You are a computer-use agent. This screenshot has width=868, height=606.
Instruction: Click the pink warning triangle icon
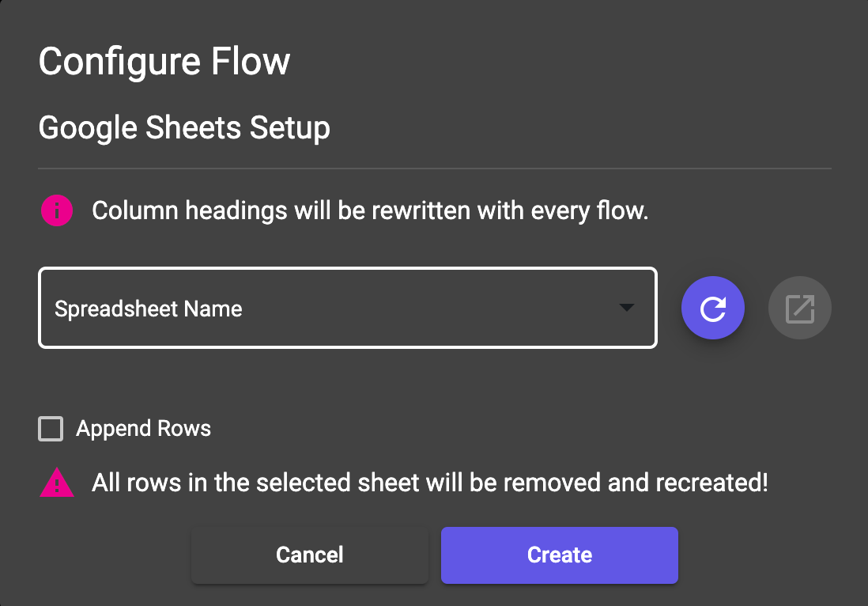56,483
